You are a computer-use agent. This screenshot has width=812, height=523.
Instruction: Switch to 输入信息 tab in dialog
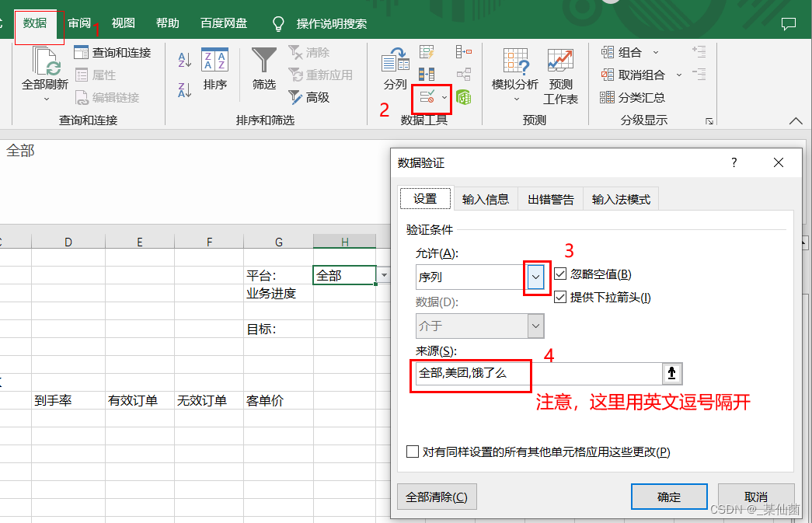(485, 200)
